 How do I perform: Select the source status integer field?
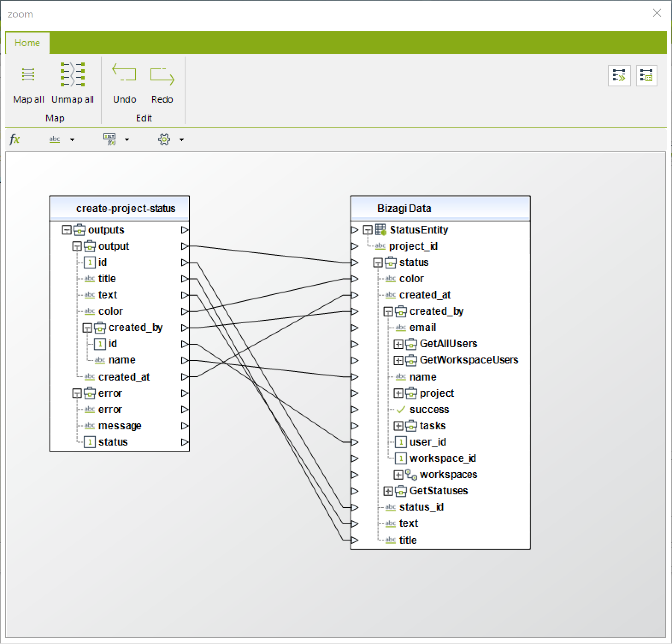point(113,442)
